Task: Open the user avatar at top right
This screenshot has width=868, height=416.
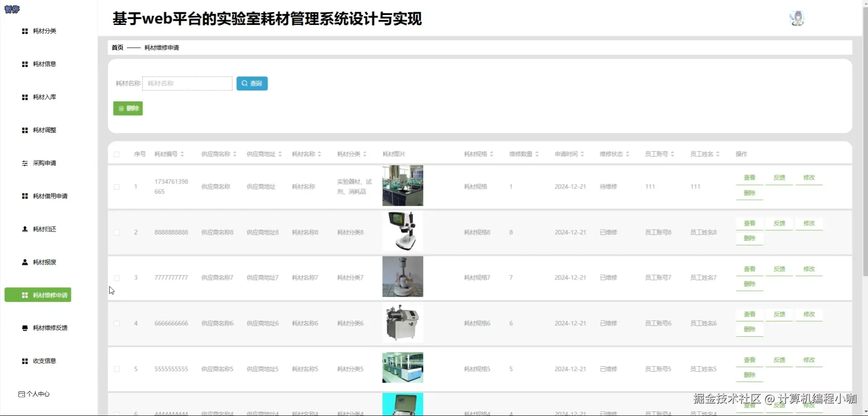Action: pyautogui.click(x=797, y=19)
